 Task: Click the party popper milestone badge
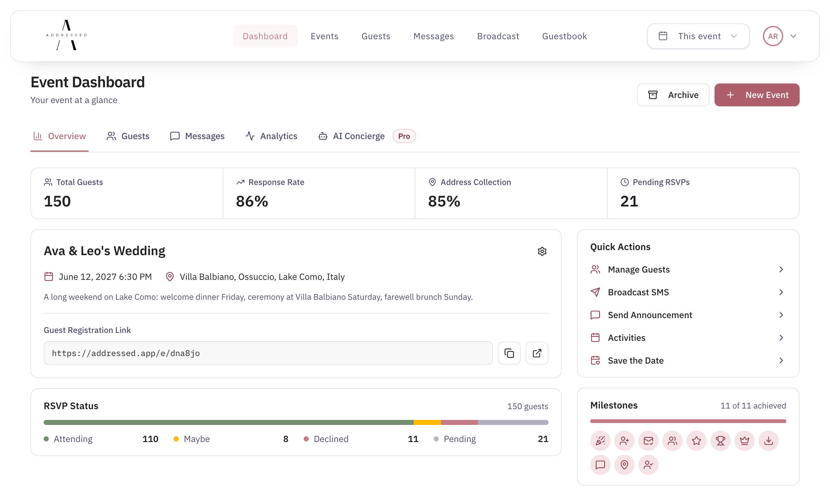point(600,440)
